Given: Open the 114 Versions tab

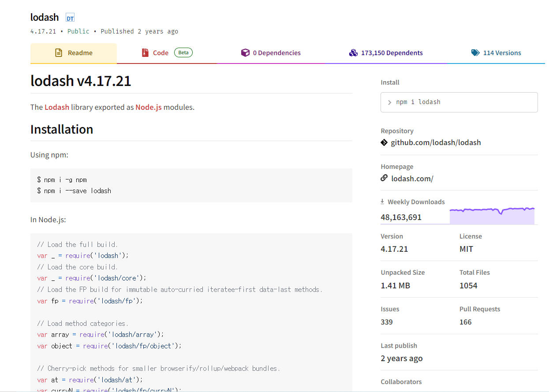Looking at the screenshot, I should coord(496,53).
